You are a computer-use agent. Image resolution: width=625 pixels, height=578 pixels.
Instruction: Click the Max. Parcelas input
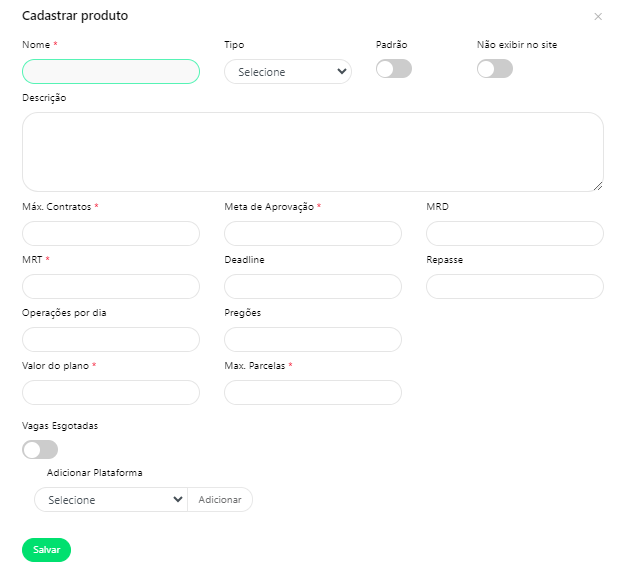[313, 393]
